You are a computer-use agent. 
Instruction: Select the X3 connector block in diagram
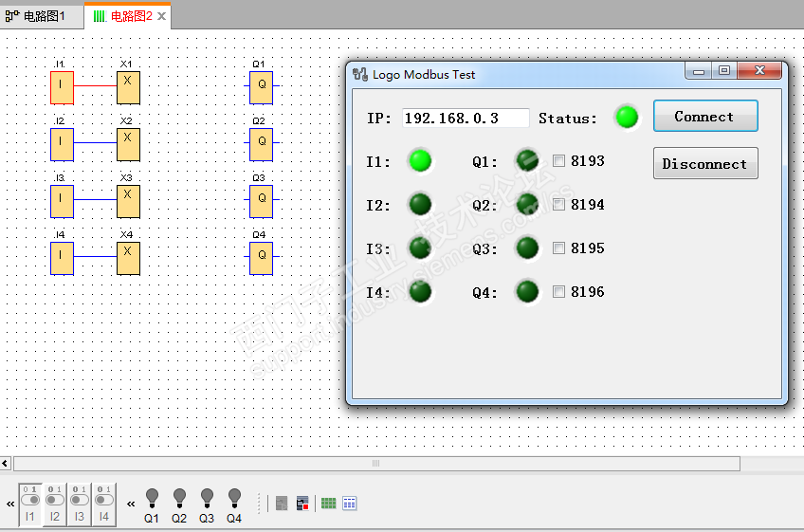pyautogui.click(x=128, y=202)
